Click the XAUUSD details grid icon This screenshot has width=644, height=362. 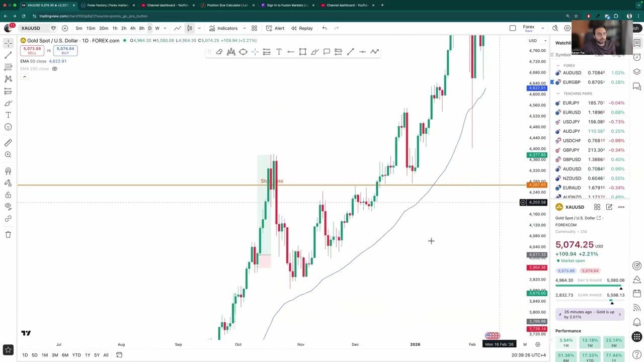click(597, 207)
